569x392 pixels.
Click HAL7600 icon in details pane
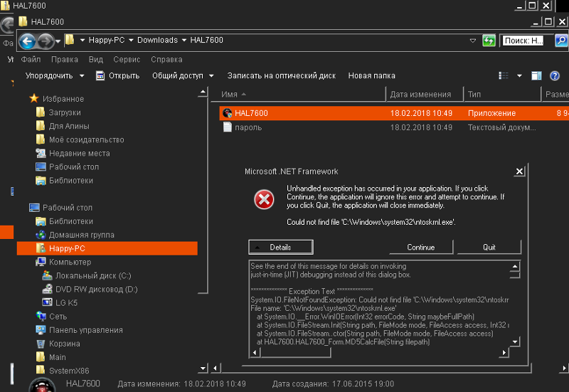[x=42, y=385]
